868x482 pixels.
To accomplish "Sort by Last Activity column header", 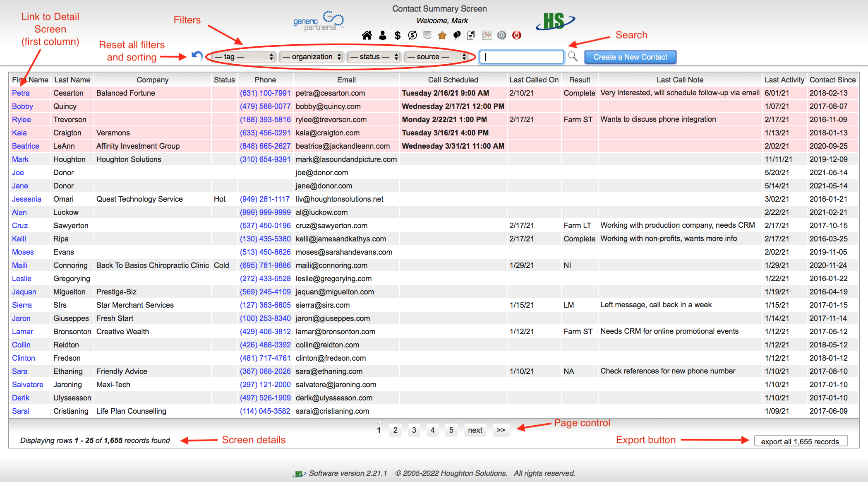I will coord(784,80).
